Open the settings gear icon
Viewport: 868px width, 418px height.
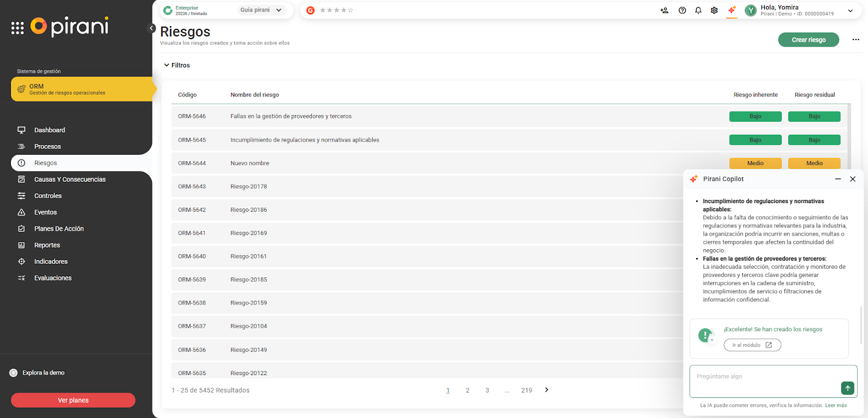(x=714, y=10)
